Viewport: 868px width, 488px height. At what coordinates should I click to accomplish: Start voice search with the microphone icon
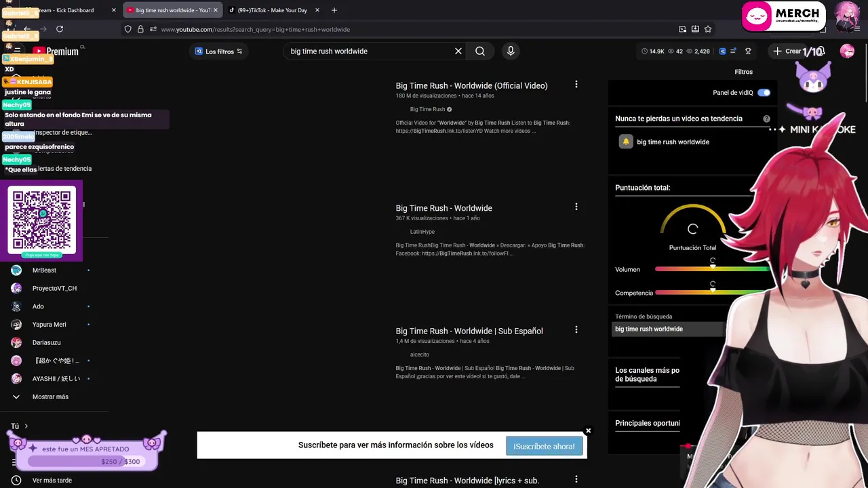pos(511,51)
